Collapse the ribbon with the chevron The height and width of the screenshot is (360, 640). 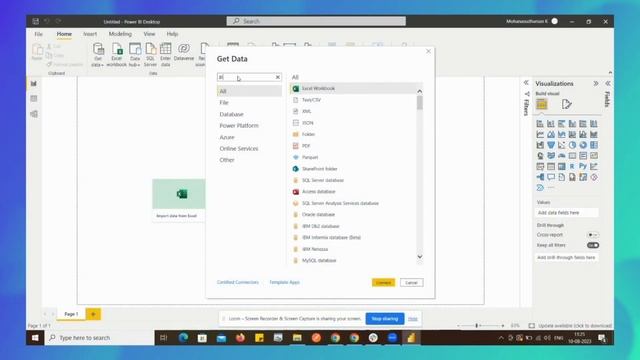pos(610,73)
